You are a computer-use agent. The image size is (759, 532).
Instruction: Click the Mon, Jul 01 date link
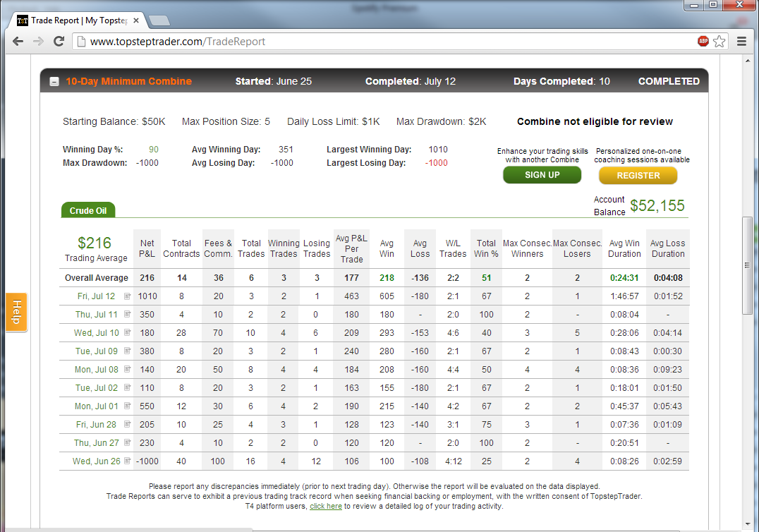pos(96,406)
